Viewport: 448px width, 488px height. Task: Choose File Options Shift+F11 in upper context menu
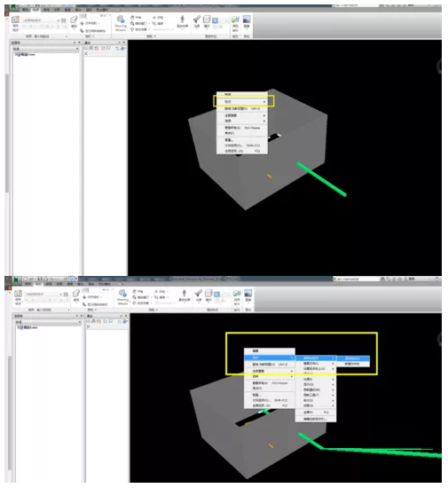pyautogui.click(x=242, y=146)
